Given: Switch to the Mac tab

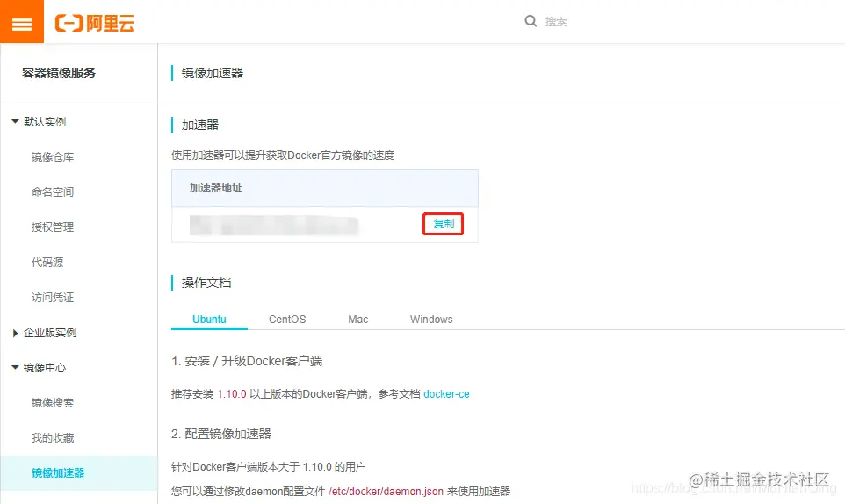Looking at the screenshot, I should (x=357, y=320).
